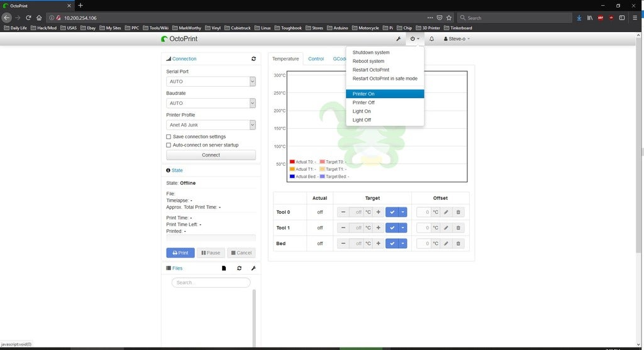The height and width of the screenshot is (350, 644).
Task: Open Serial Port dropdown
Action: pos(211,82)
